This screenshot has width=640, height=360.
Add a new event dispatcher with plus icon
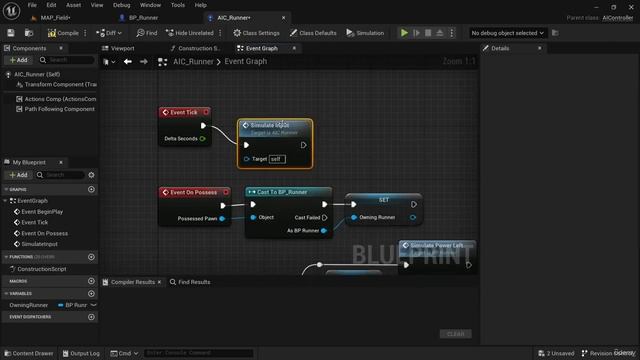click(91, 317)
